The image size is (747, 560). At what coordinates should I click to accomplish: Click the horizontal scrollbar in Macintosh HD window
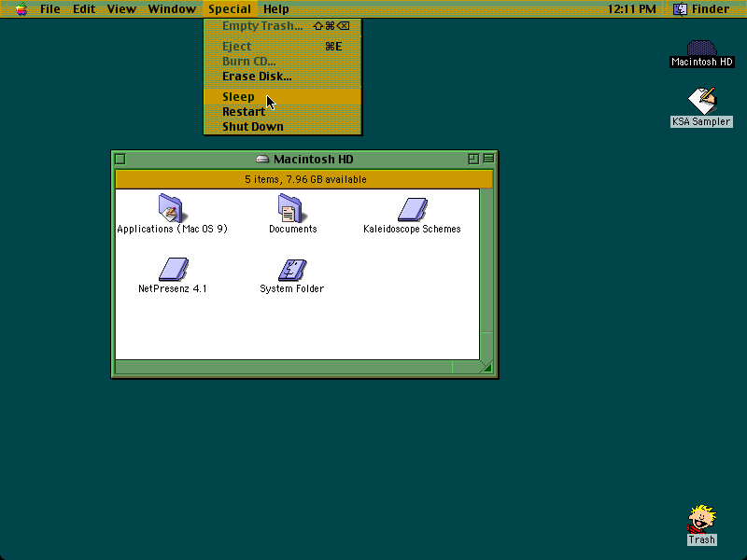[x=298, y=367]
